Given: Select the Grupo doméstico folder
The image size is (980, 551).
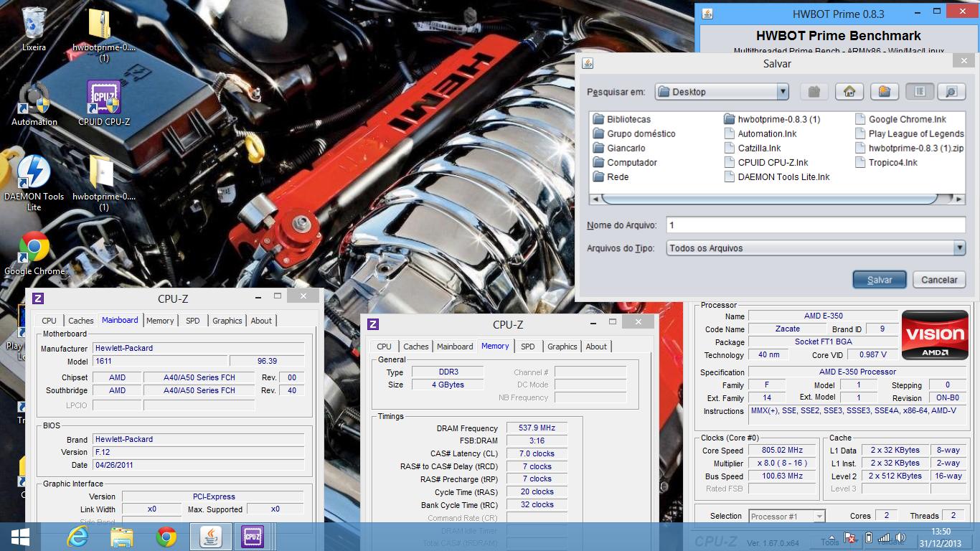Looking at the screenshot, I should [633, 133].
